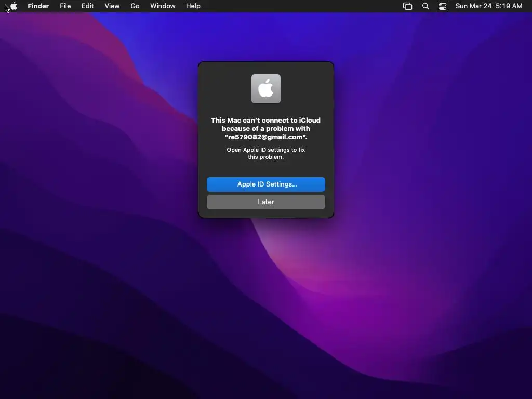Open Control Center icon

[443, 6]
